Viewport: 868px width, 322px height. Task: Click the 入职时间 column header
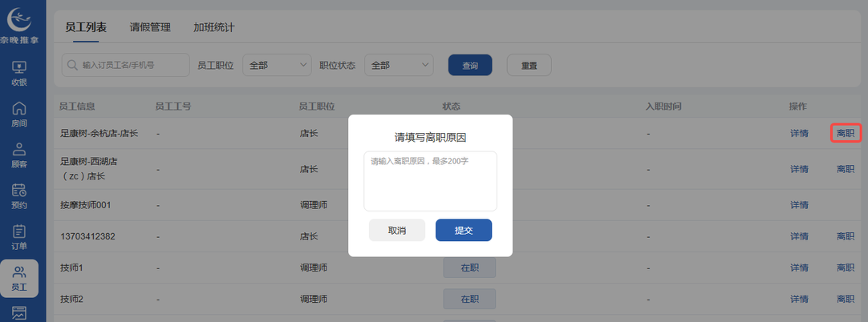pyautogui.click(x=663, y=106)
